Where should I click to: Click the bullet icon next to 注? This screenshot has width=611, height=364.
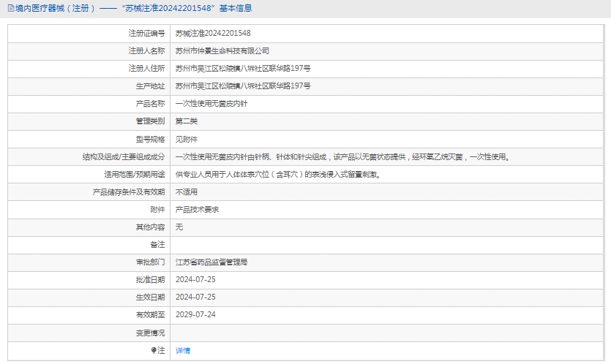click(154, 351)
